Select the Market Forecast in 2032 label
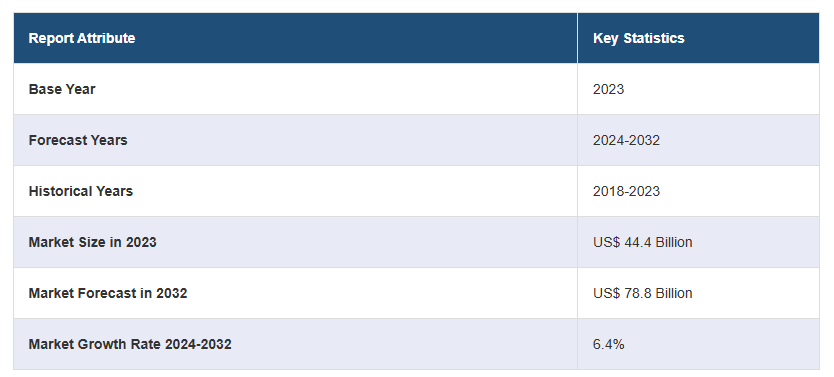The image size is (834, 377). pyautogui.click(x=108, y=293)
